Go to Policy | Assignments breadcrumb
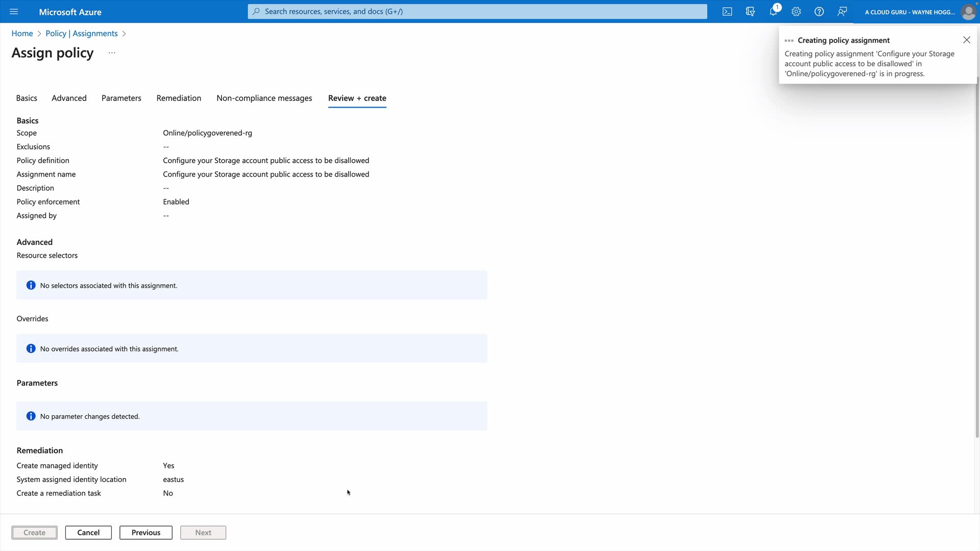The height and width of the screenshot is (551, 980). click(82, 34)
